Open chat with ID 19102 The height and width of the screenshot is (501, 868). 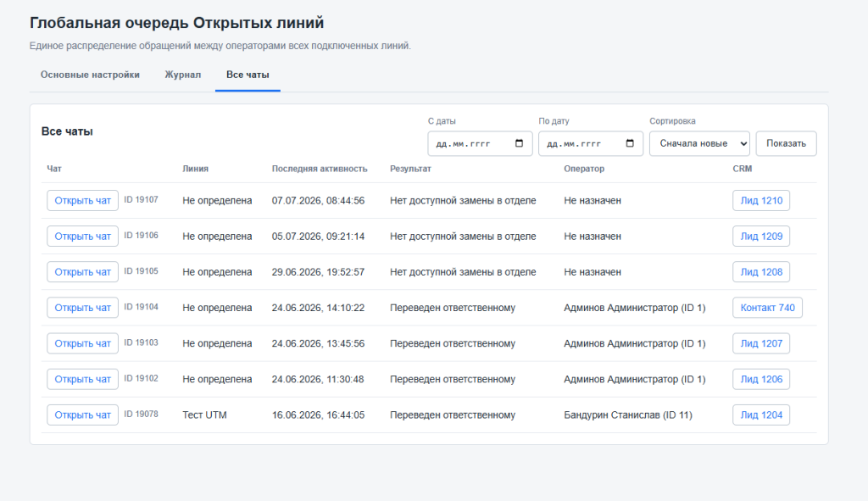(x=82, y=379)
